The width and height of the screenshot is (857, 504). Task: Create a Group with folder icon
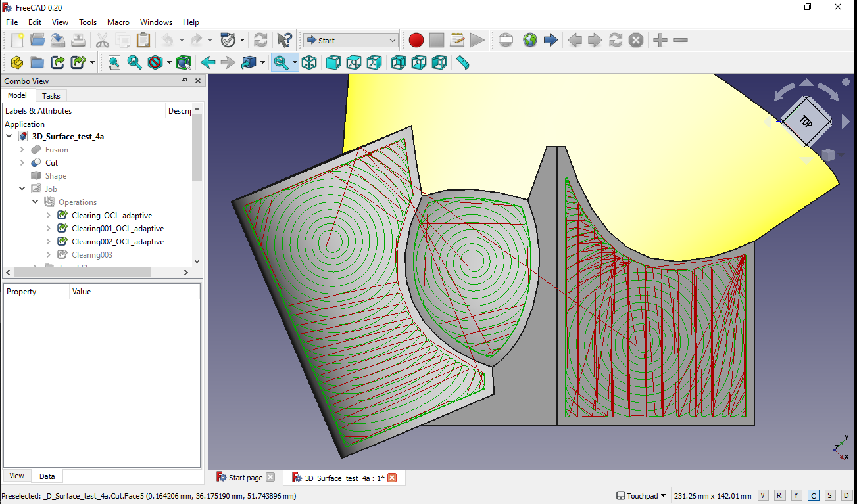pos(37,62)
